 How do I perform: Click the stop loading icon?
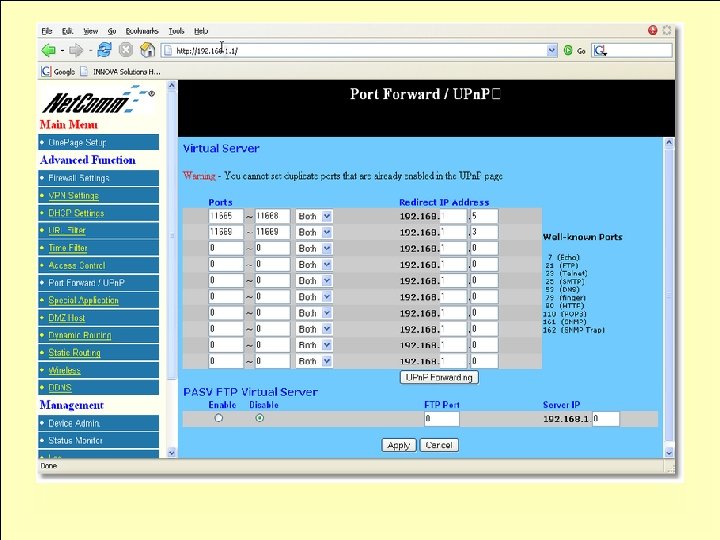(125, 50)
